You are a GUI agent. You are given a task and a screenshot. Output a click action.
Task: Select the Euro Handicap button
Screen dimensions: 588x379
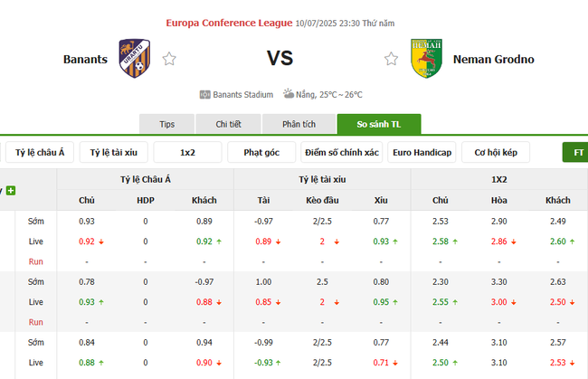pos(422,152)
